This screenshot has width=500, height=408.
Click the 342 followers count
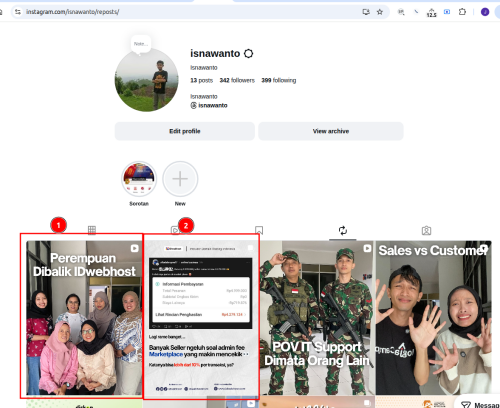tap(237, 80)
